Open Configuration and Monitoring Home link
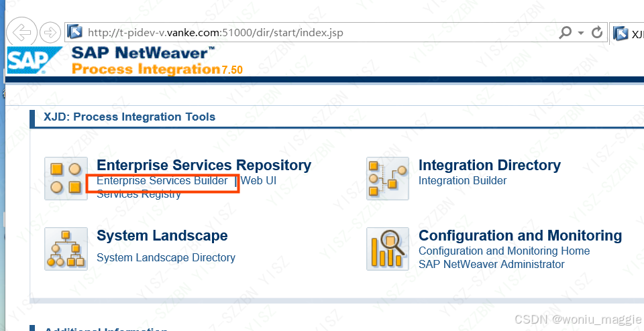This screenshot has height=331, width=644. [x=504, y=251]
